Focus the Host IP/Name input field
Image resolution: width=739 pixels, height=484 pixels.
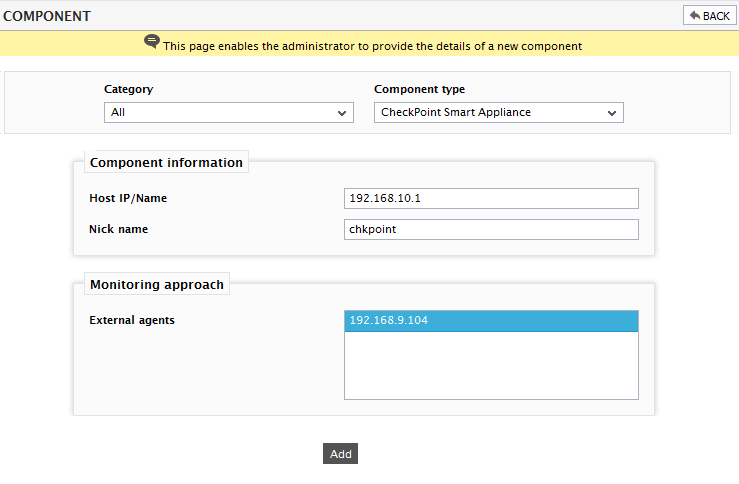tap(491, 198)
